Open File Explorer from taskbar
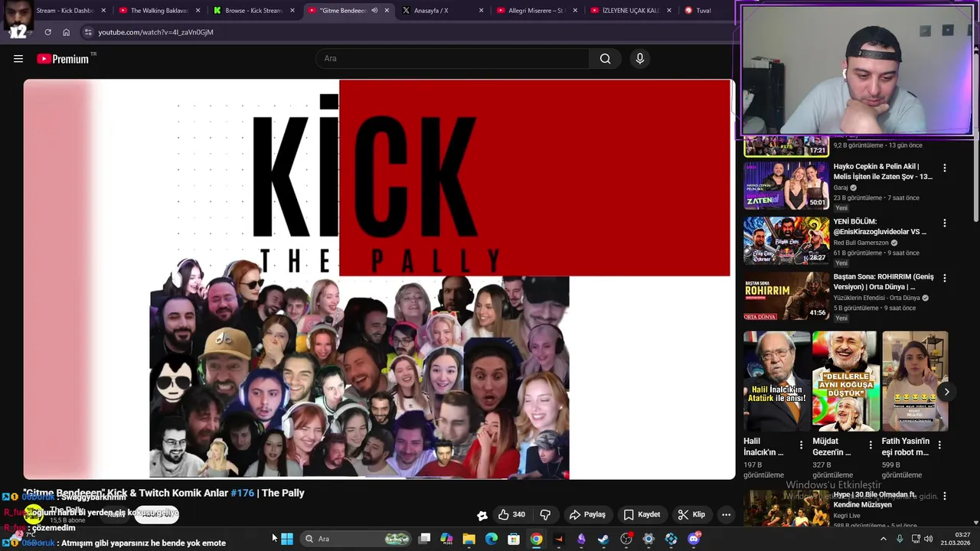 (x=469, y=539)
